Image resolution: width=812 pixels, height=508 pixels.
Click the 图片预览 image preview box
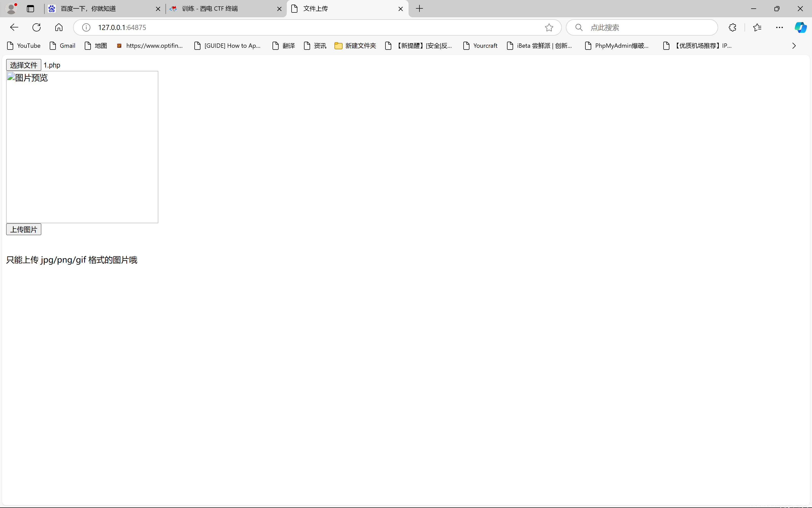(82, 147)
